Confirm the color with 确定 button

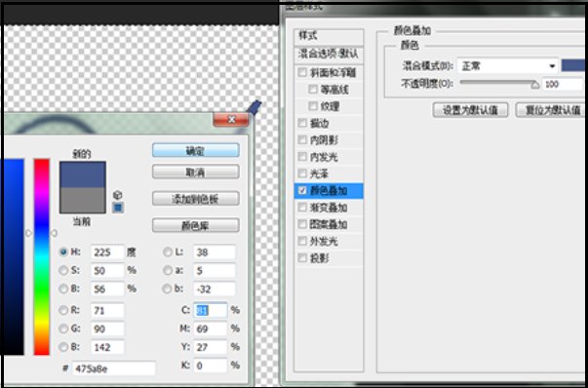click(195, 151)
